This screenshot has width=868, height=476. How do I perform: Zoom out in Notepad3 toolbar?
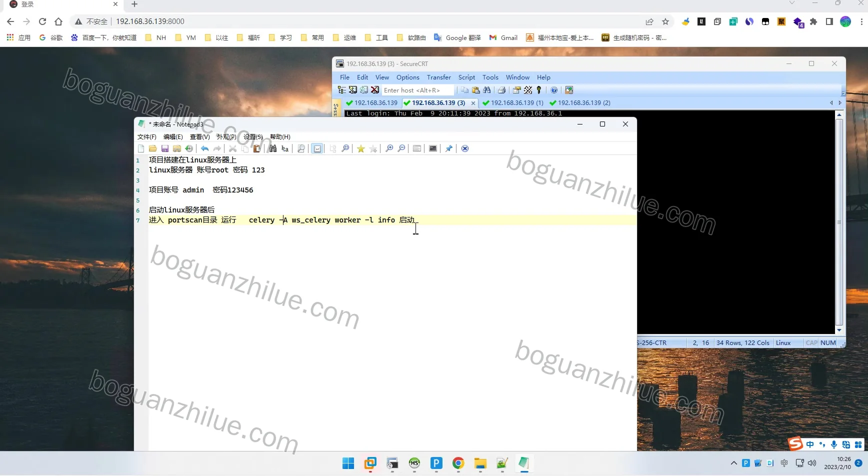[x=401, y=148]
